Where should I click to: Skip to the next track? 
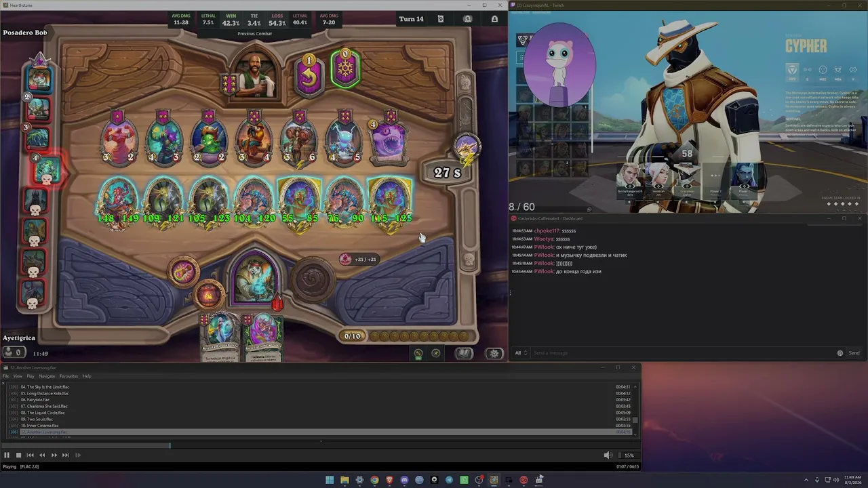pyautogui.click(x=65, y=455)
